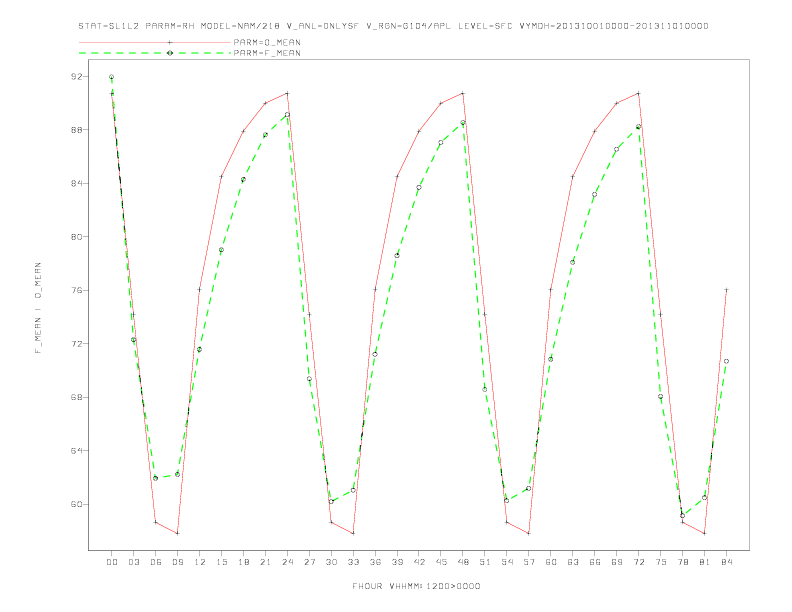Click the y-axis tick label 84
Screen dimensions: 792x612
pyautogui.click(x=77, y=183)
